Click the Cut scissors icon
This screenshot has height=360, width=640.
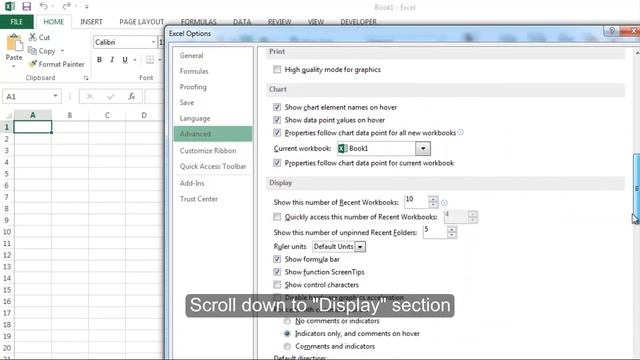pyautogui.click(x=33, y=37)
